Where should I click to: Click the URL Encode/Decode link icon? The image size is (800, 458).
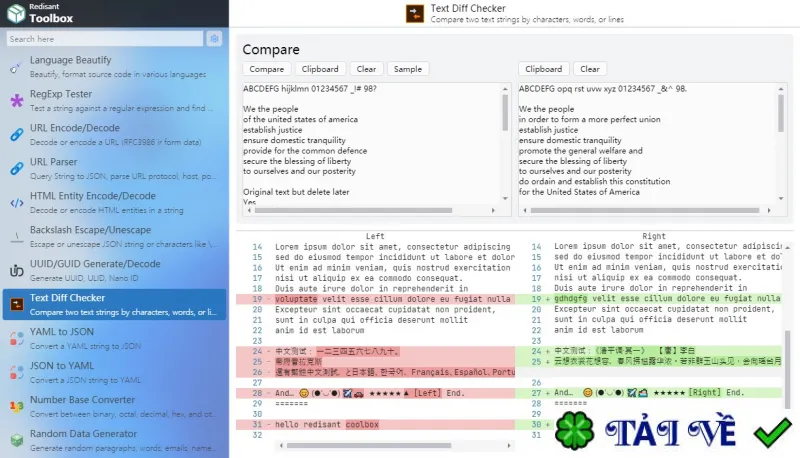click(x=16, y=135)
